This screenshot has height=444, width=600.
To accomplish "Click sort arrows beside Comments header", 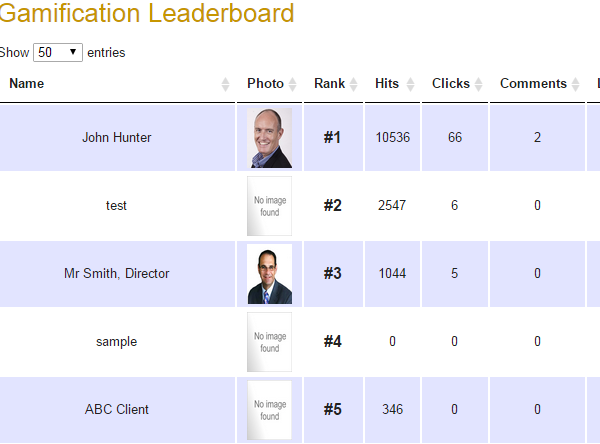I will click(x=576, y=85).
